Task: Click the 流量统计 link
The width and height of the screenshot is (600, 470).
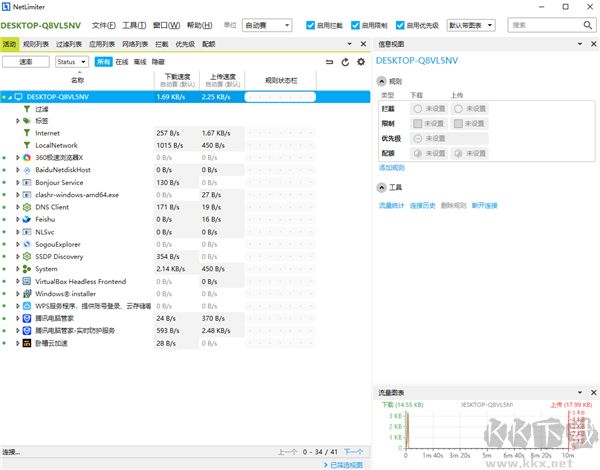Action: pyautogui.click(x=390, y=205)
